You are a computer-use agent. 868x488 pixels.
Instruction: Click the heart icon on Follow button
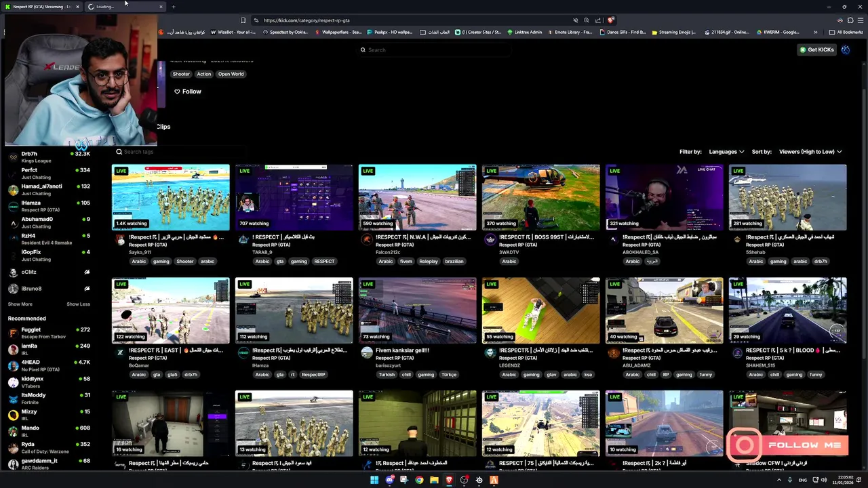point(177,91)
